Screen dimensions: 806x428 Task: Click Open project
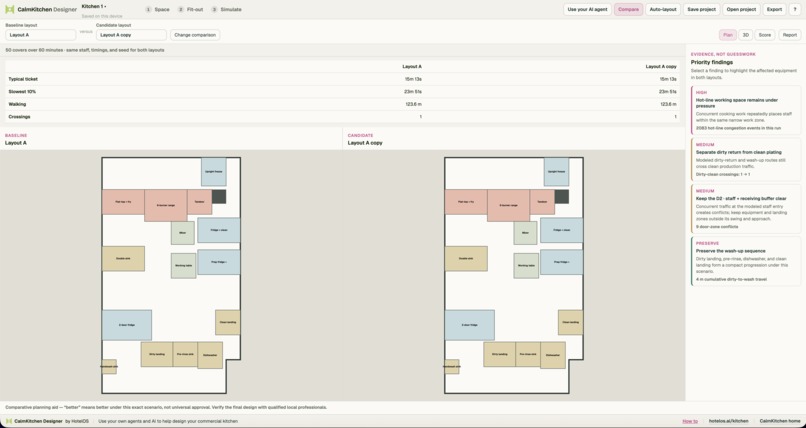741,9
